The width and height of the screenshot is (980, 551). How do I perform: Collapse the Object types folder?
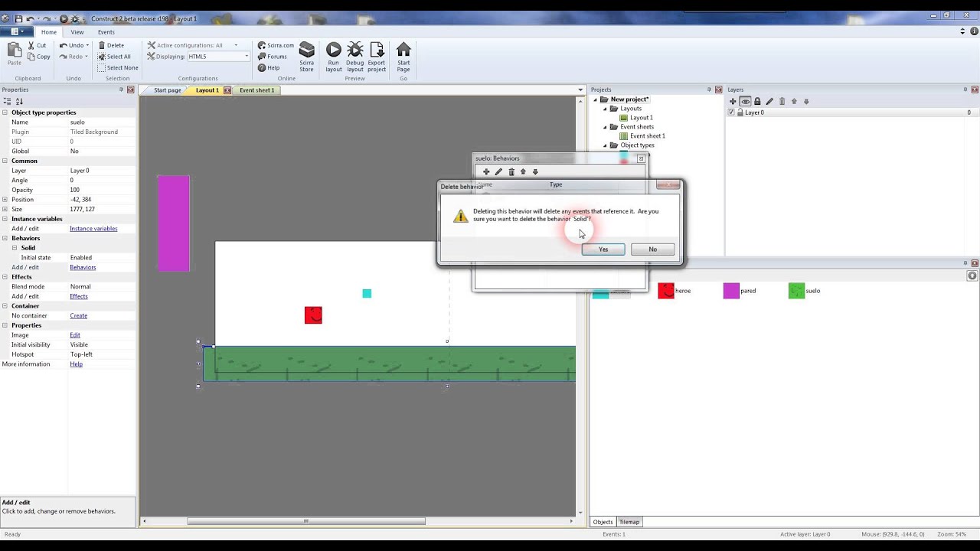[605, 145]
